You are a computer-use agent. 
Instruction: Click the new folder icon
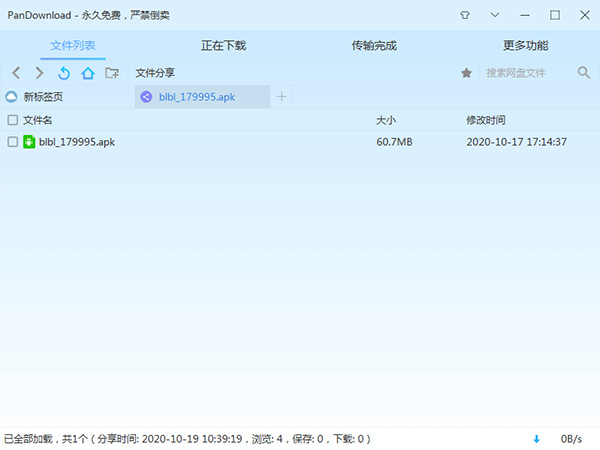pos(112,73)
